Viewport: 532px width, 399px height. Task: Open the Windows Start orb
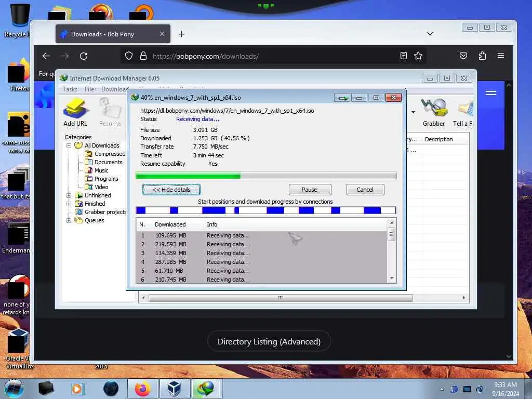pyautogui.click(x=14, y=389)
